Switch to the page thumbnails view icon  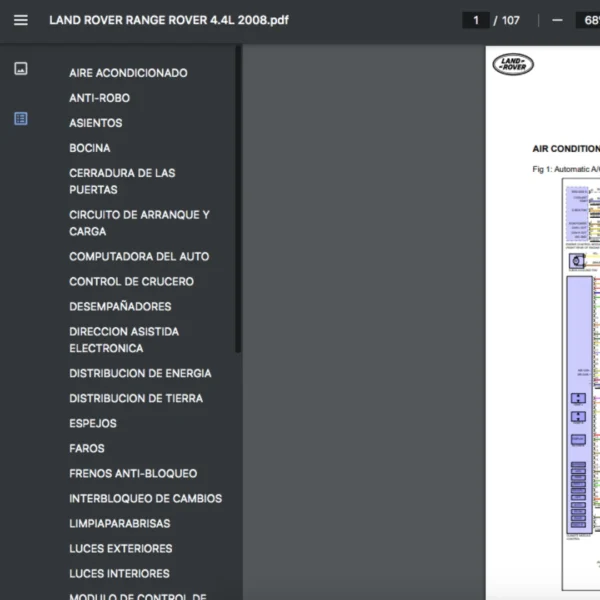(x=21, y=69)
